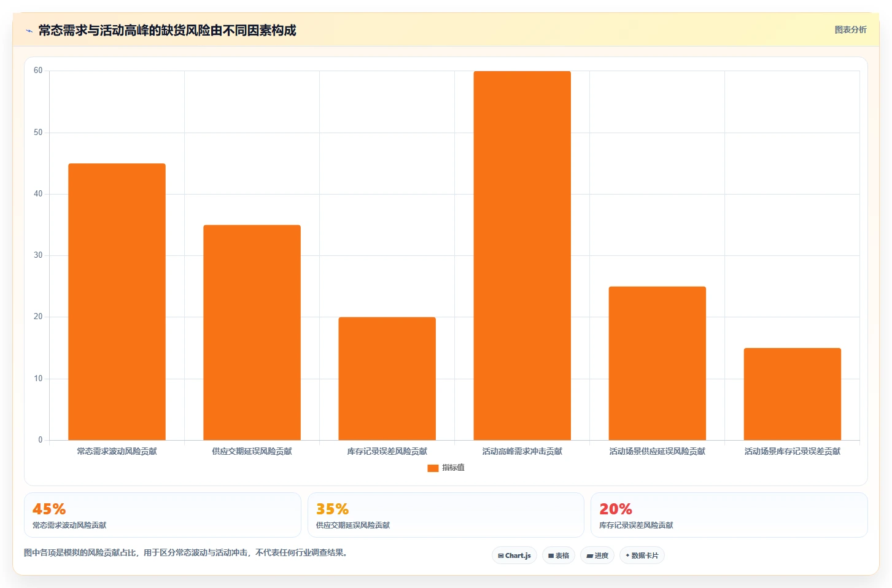The width and height of the screenshot is (892, 588).
Task: Click the footnote beginning 图中各项是模拟的
Action: click(x=187, y=553)
